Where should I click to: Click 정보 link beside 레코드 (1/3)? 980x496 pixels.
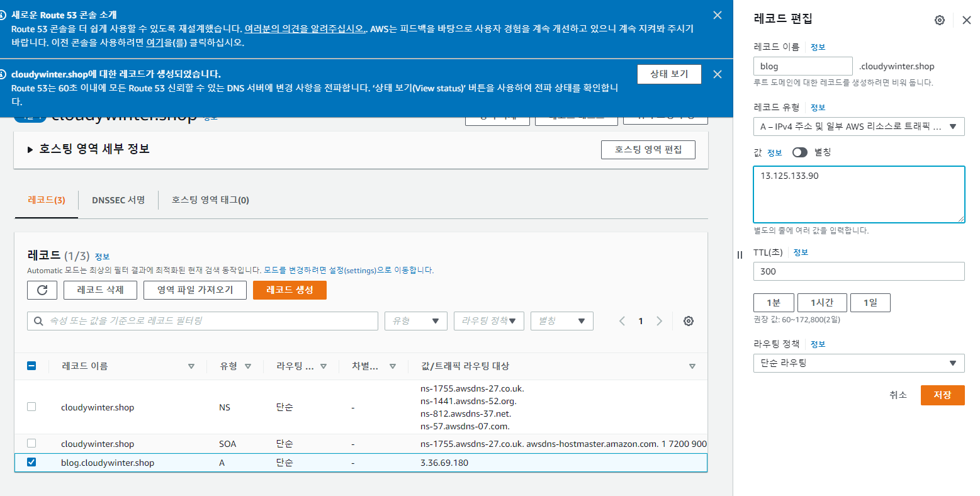[102, 257]
